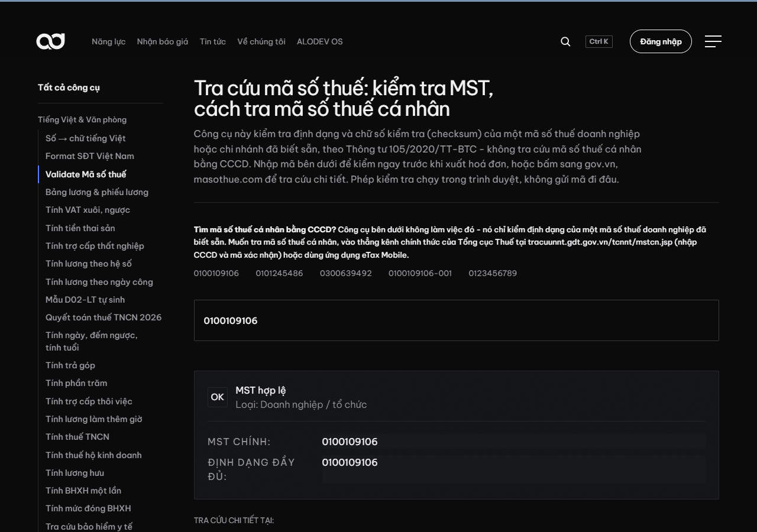
Task: Click the ALODEV logo icon
Action: pyautogui.click(x=50, y=41)
